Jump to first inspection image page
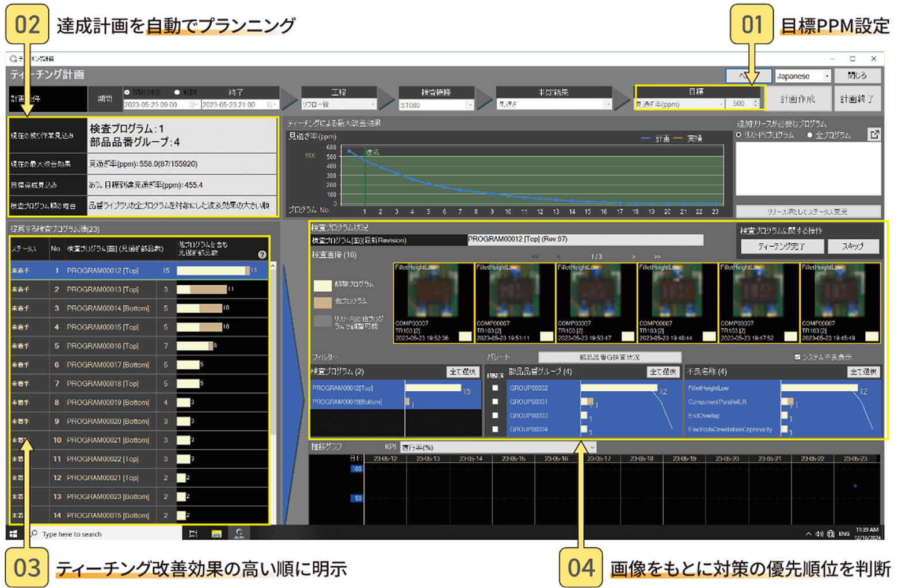The height and width of the screenshot is (588, 921). click(535, 257)
